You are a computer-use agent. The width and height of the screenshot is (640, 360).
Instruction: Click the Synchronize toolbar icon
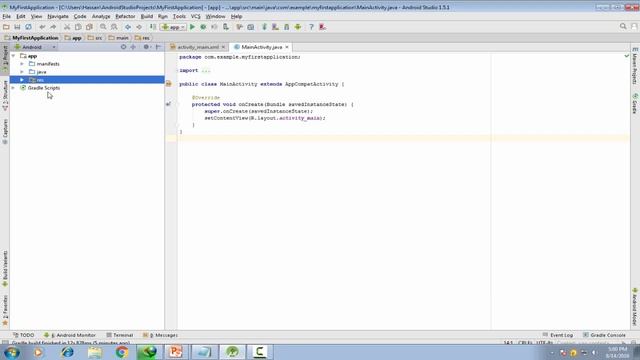point(28,27)
